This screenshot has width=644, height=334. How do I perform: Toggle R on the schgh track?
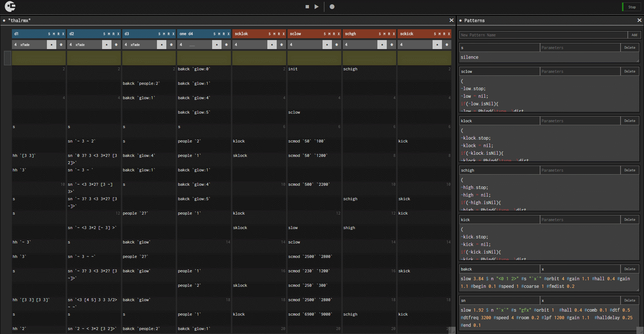(389, 34)
